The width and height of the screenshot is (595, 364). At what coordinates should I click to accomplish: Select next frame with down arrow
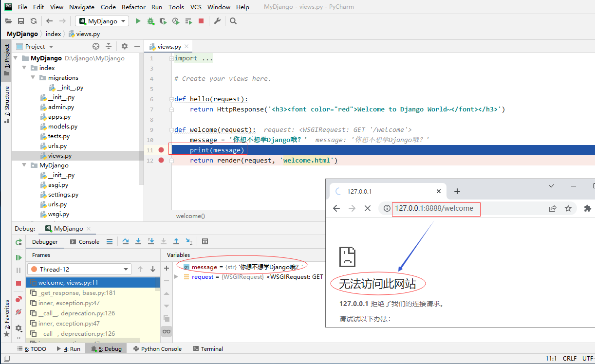[153, 269]
